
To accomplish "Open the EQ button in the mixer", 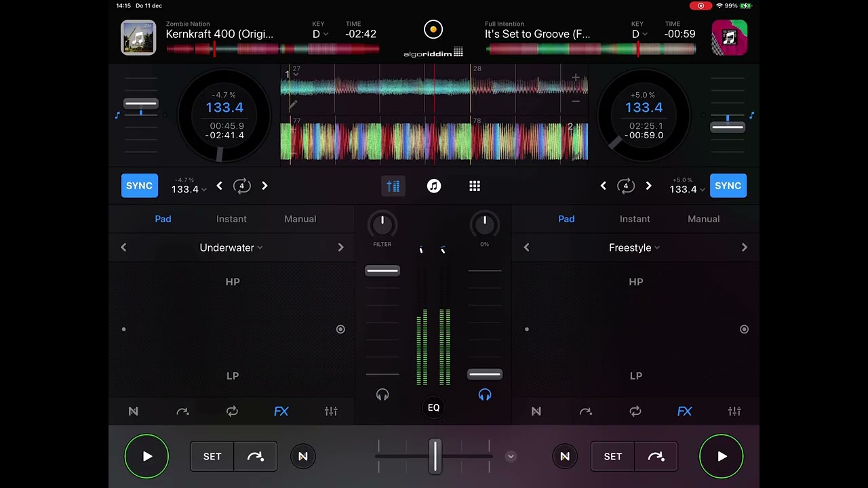I will click(434, 407).
